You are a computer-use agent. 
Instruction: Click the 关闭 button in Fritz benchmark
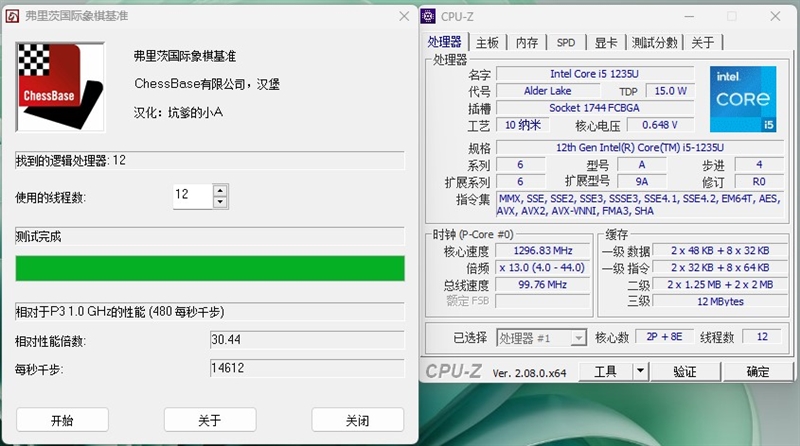point(357,420)
